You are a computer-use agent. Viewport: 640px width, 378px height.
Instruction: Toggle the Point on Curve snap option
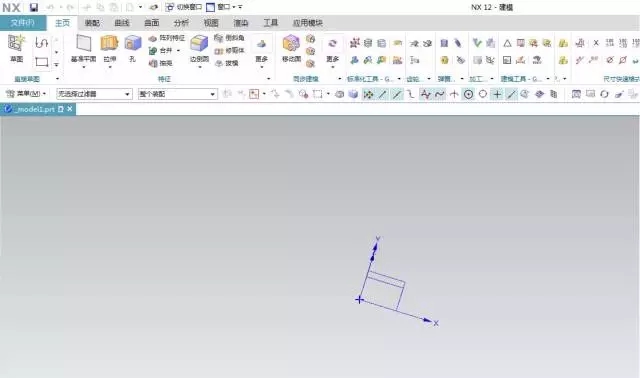[511, 94]
